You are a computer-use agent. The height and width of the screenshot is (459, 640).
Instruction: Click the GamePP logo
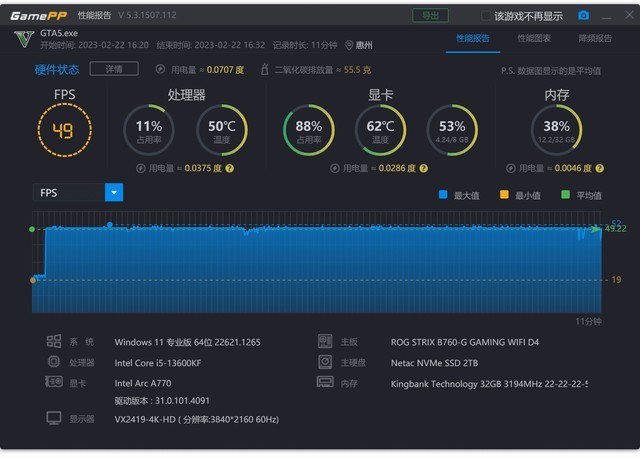(x=38, y=16)
